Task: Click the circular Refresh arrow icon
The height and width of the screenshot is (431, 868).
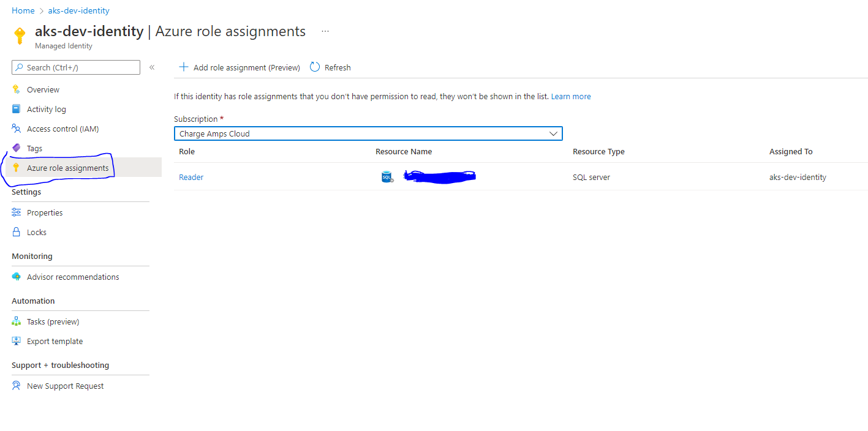Action: pos(315,67)
